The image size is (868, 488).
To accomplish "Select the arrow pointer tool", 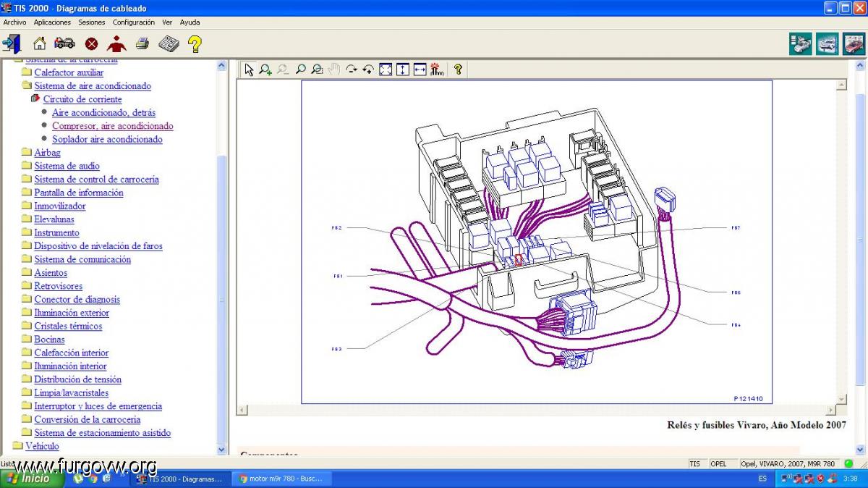I will point(249,70).
